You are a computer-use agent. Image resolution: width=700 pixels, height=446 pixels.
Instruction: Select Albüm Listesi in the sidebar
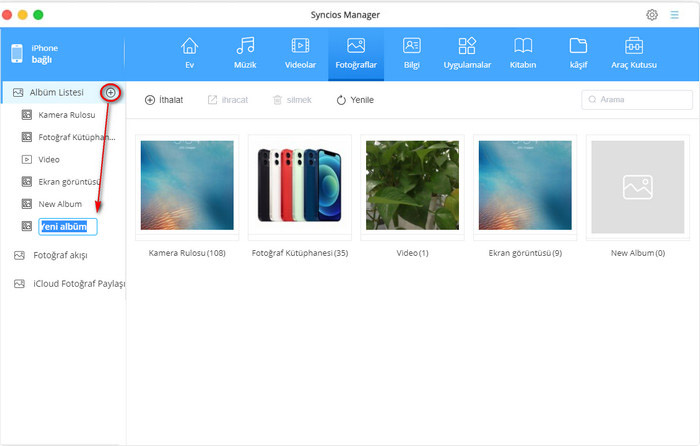pyautogui.click(x=57, y=92)
